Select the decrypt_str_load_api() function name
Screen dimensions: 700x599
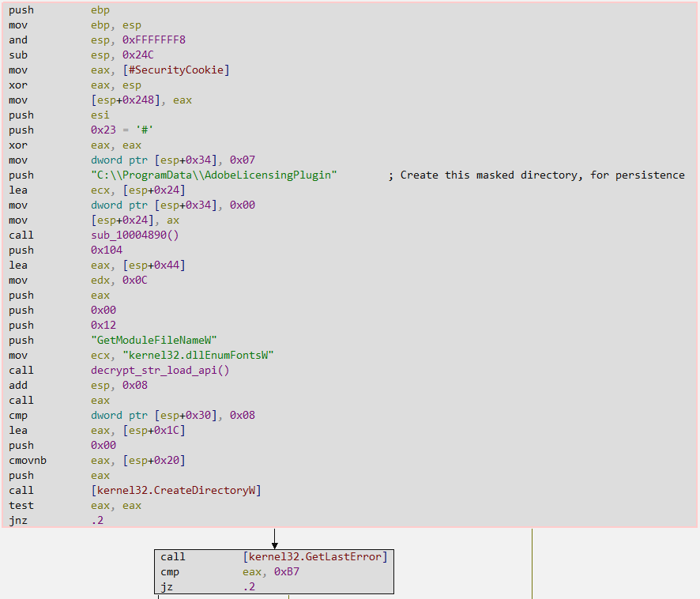point(160,370)
